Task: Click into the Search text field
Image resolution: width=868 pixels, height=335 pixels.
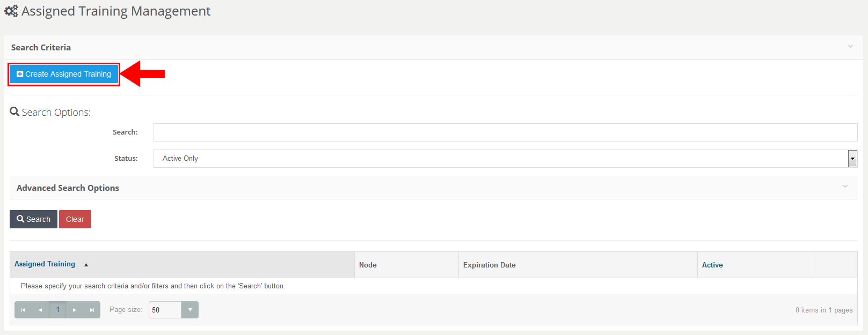Action: (505, 132)
